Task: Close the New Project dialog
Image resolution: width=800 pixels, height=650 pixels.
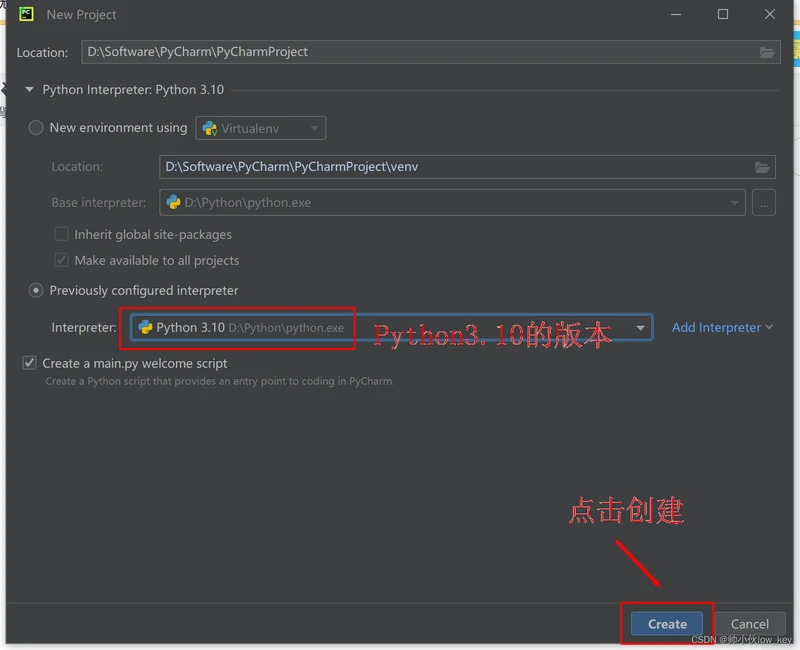Action: click(769, 14)
